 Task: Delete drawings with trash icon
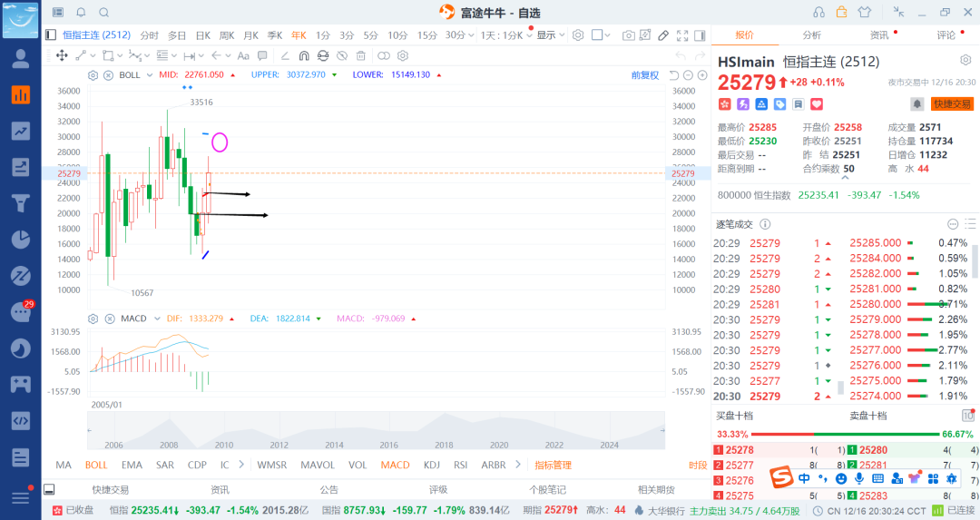pyautogui.click(x=360, y=55)
